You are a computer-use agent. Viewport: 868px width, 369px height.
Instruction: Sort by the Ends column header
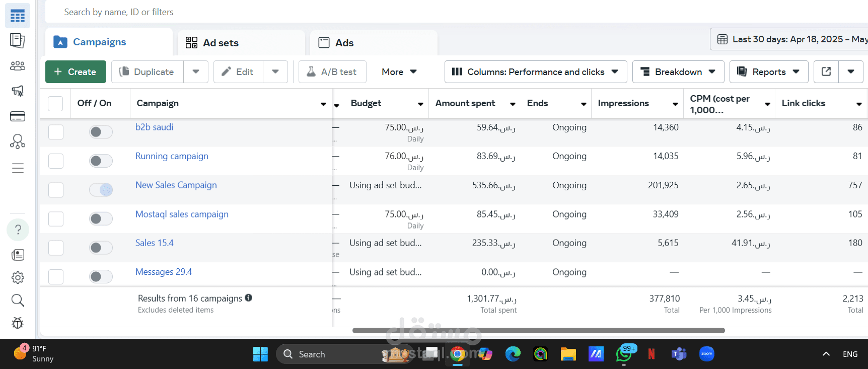(537, 103)
